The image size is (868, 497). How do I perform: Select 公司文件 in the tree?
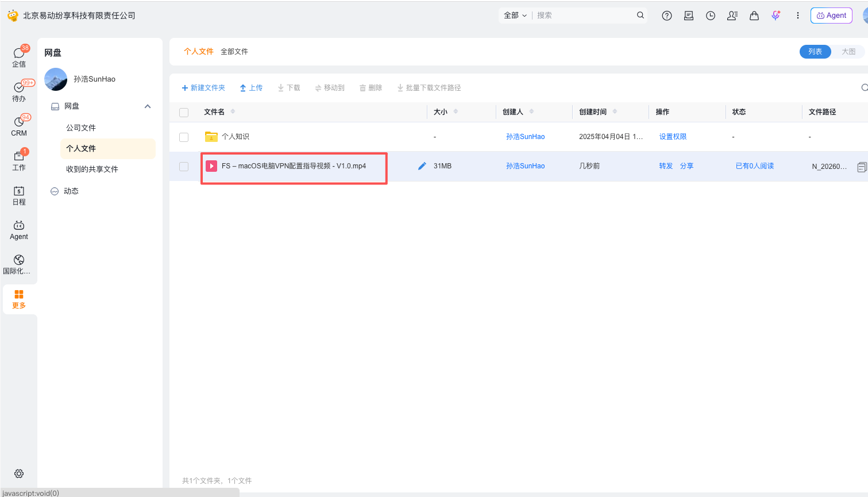81,128
